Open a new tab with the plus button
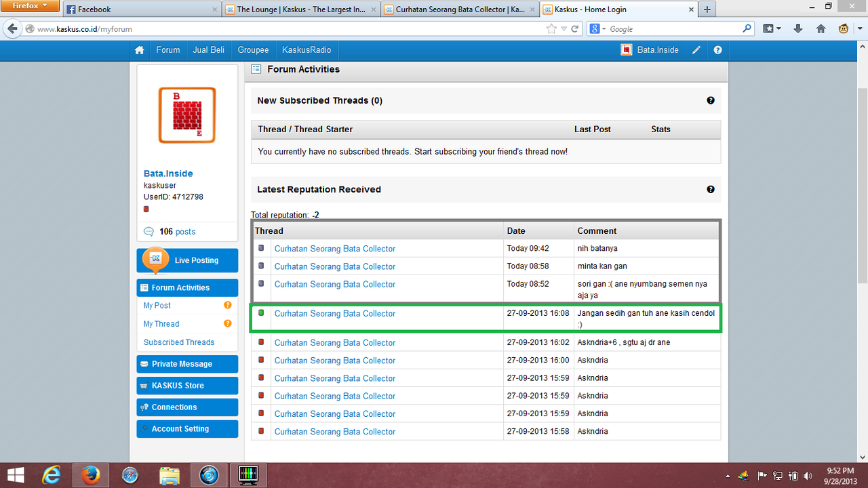 click(707, 9)
